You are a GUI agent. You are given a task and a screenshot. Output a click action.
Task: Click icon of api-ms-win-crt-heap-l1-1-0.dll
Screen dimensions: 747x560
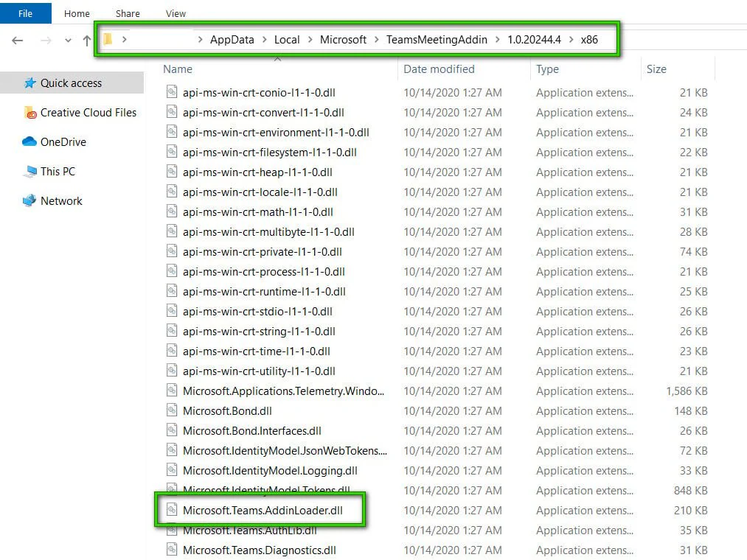coord(172,172)
